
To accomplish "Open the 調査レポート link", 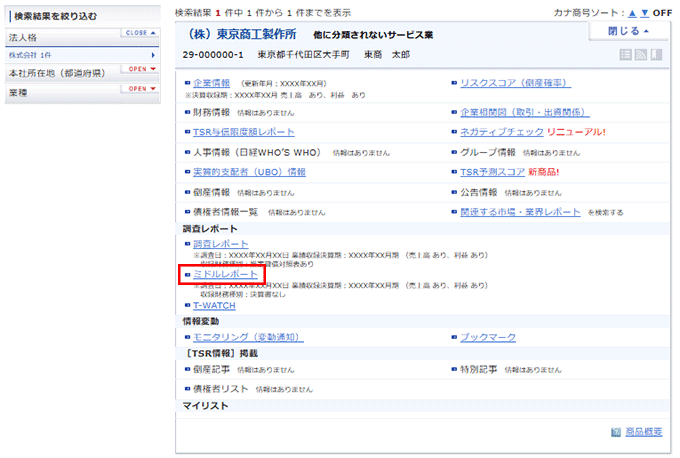I will (x=220, y=244).
